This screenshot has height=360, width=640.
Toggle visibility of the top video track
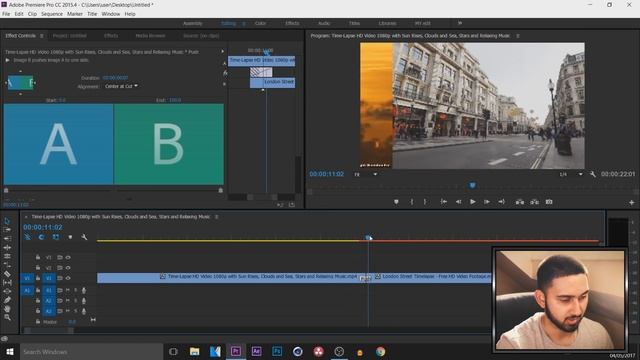click(x=68, y=258)
